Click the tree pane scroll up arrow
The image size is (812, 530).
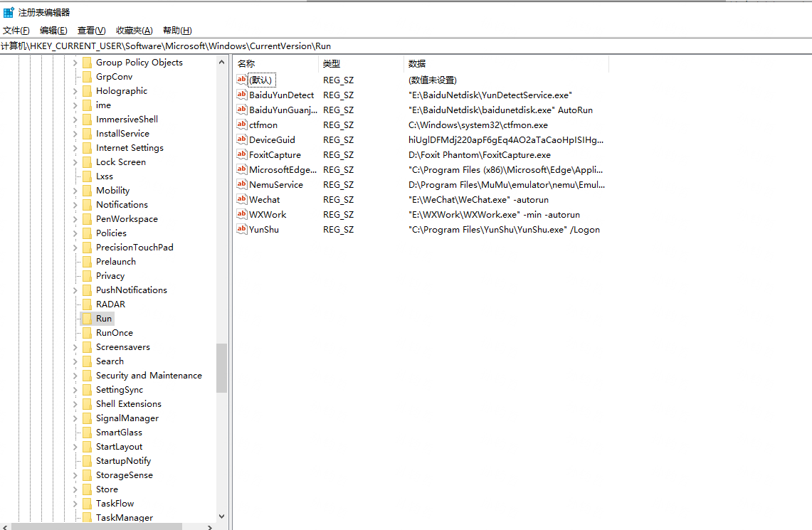coord(221,62)
